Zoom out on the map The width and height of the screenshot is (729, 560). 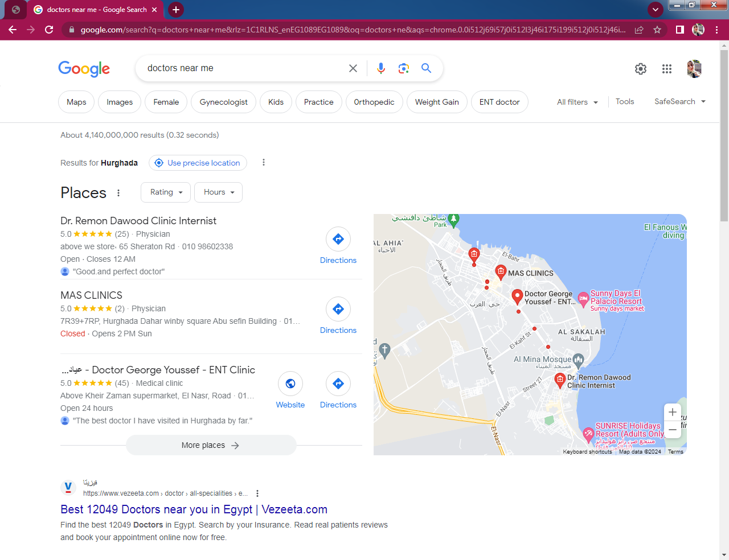pos(673,430)
